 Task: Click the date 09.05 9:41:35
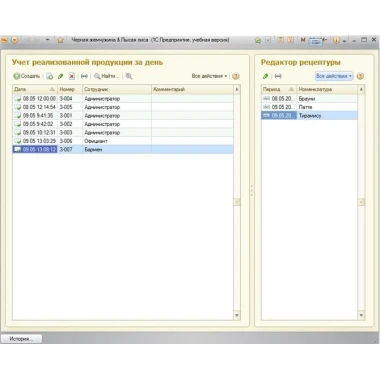click(38, 116)
